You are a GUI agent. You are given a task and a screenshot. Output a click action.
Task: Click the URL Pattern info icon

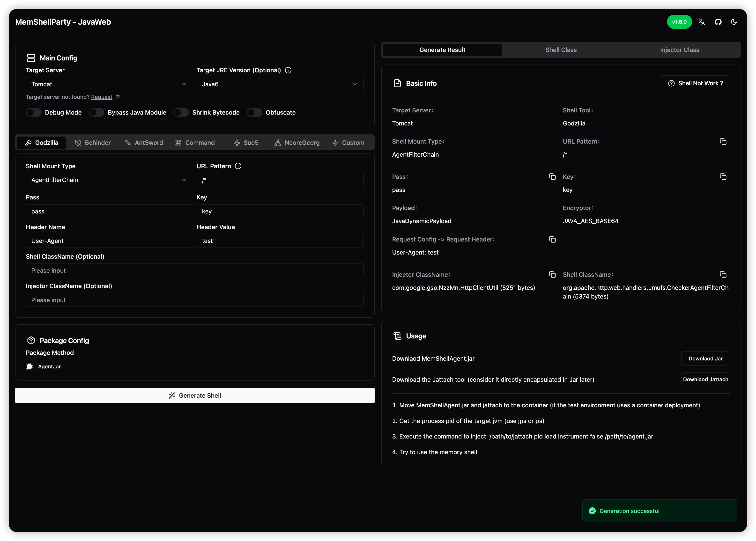[238, 166]
